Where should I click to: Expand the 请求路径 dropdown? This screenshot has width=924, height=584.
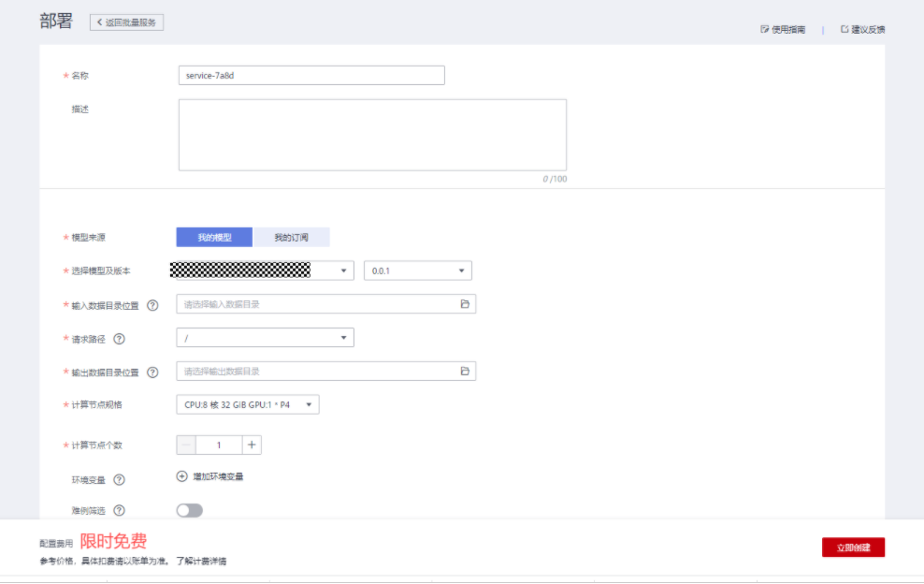click(x=265, y=338)
